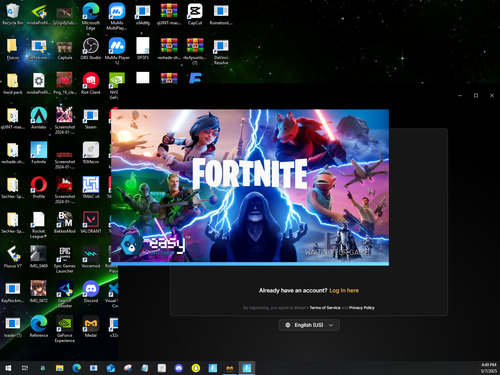
Task: Open the Reference Edge desktop shortcut
Action: (39, 326)
